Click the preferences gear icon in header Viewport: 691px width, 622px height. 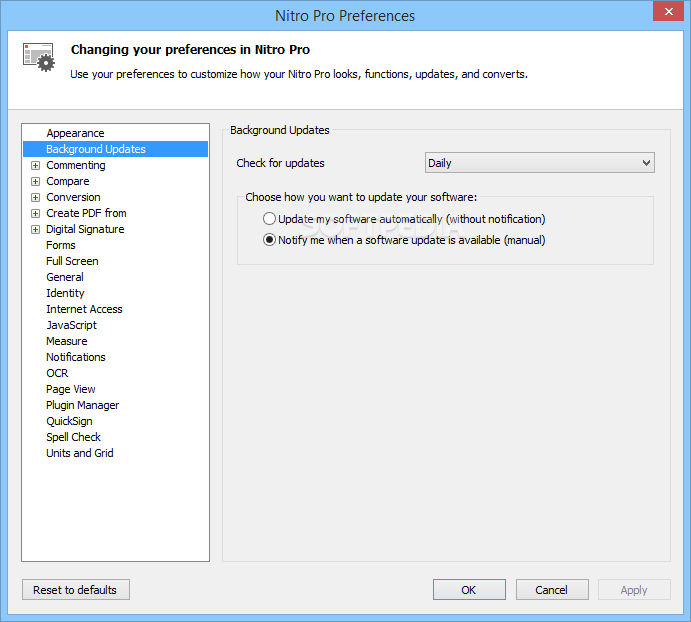[x=39, y=57]
